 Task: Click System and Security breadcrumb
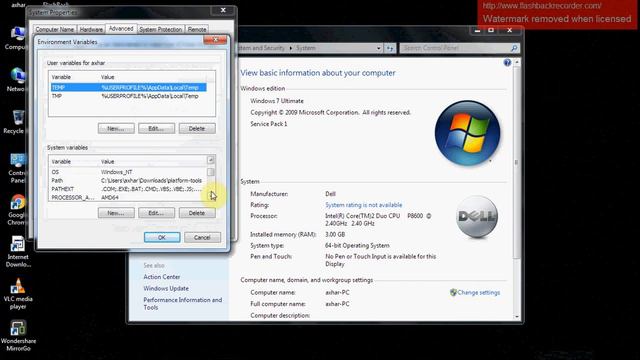tap(261, 48)
